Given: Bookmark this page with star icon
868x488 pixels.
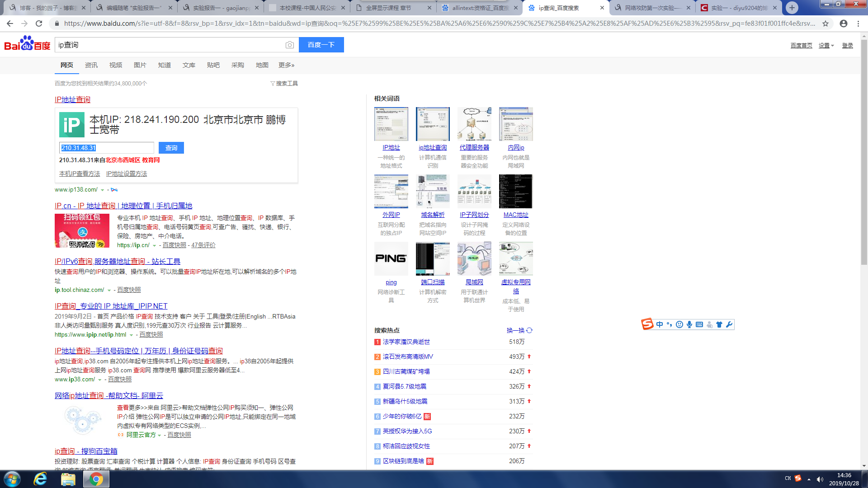Looking at the screenshot, I should (x=826, y=23).
